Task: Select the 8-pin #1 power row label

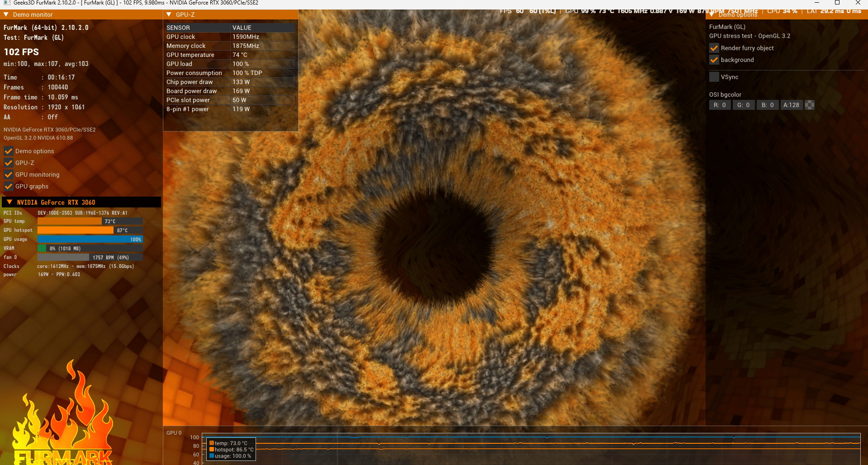Action: (188, 109)
